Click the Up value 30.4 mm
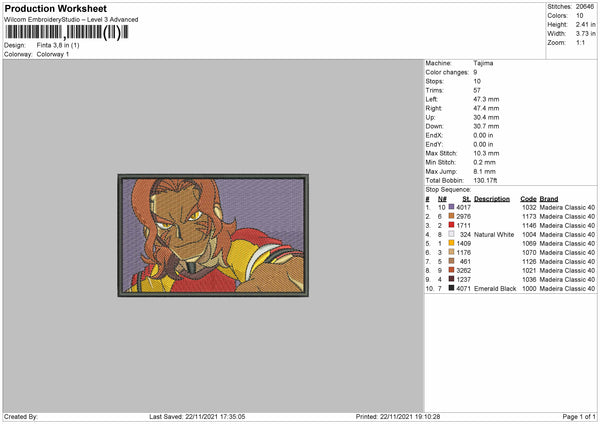 (x=486, y=117)
